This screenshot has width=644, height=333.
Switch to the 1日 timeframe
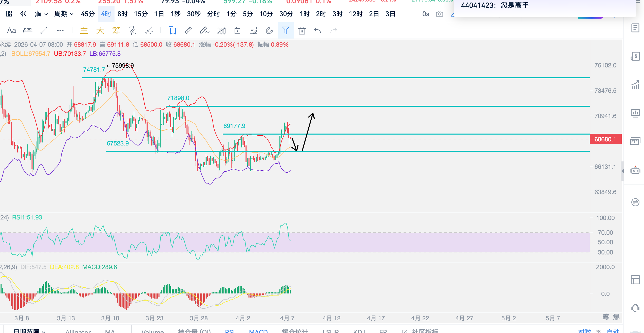pyautogui.click(x=159, y=14)
